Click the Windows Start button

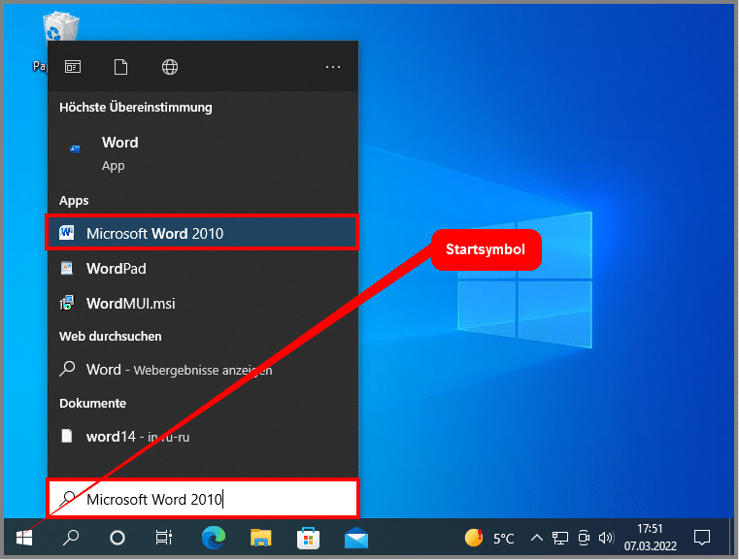point(24,537)
